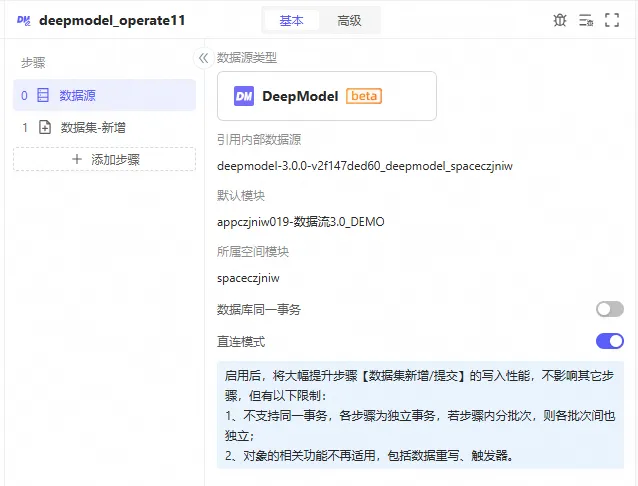Click the purple DM icon in DeepModel card
The height and width of the screenshot is (486, 638).
coord(244,96)
